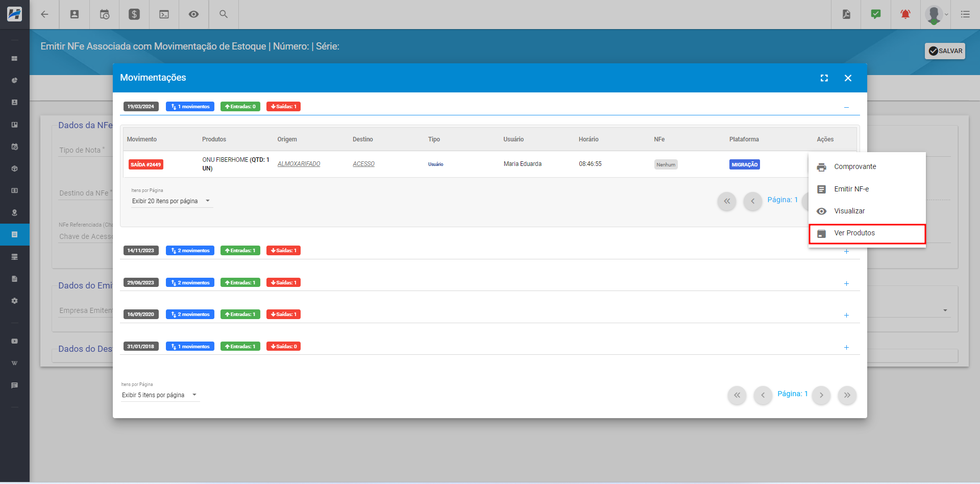Open the terminal console toolbar icon
Screen dimensions: 980x484
pyautogui.click(x=164, y=14)
